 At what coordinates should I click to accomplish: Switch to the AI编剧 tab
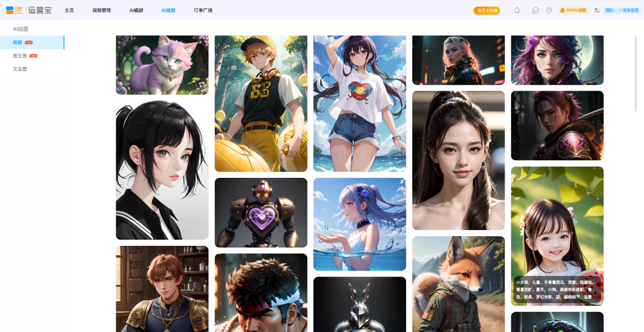click(x=136, y=10)
